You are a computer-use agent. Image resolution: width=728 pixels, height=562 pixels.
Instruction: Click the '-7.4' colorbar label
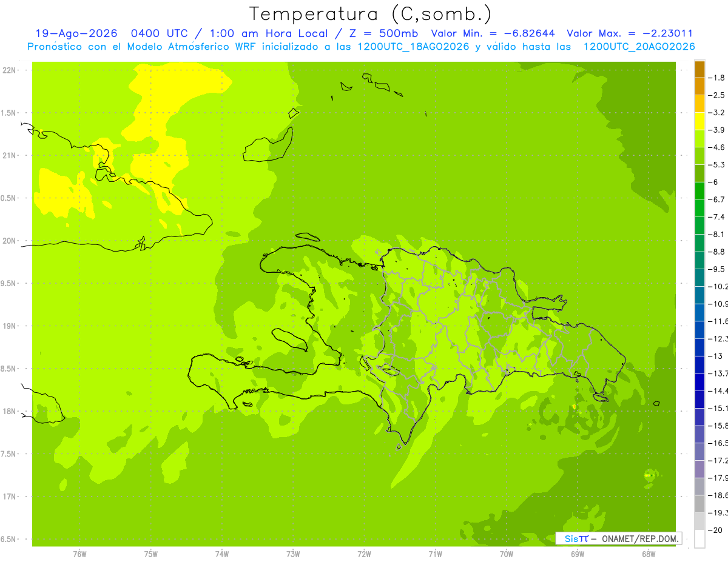716,217
